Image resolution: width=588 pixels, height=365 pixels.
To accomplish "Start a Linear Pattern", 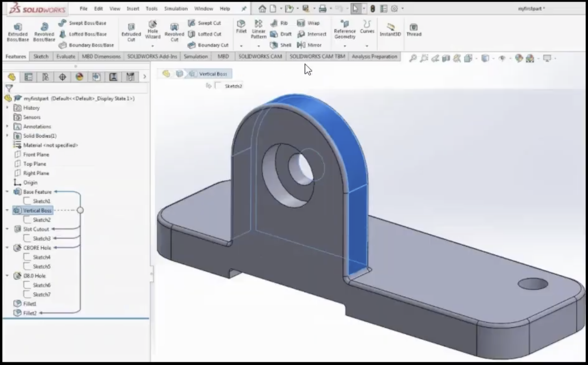I will [x=258, y=29].
